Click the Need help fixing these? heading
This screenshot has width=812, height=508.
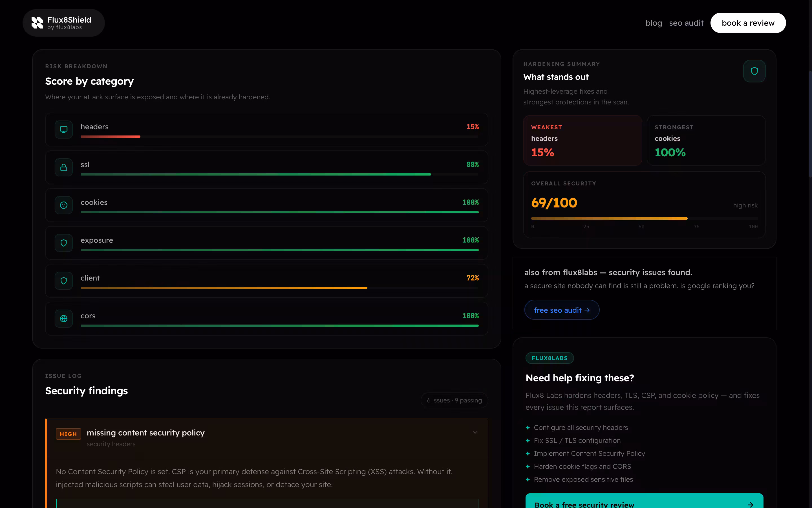point(579,378)
